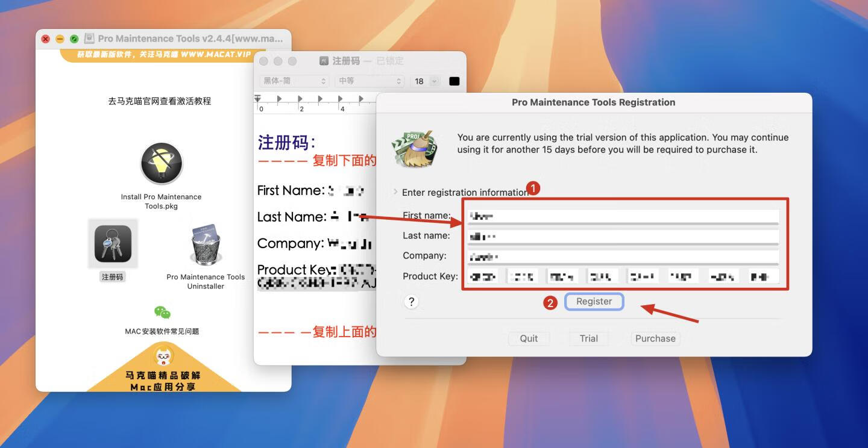This screenshot has width=868, height=448.
Task: Click 马克喵精品破解 banner text at bottom
Action: point(163,375)
